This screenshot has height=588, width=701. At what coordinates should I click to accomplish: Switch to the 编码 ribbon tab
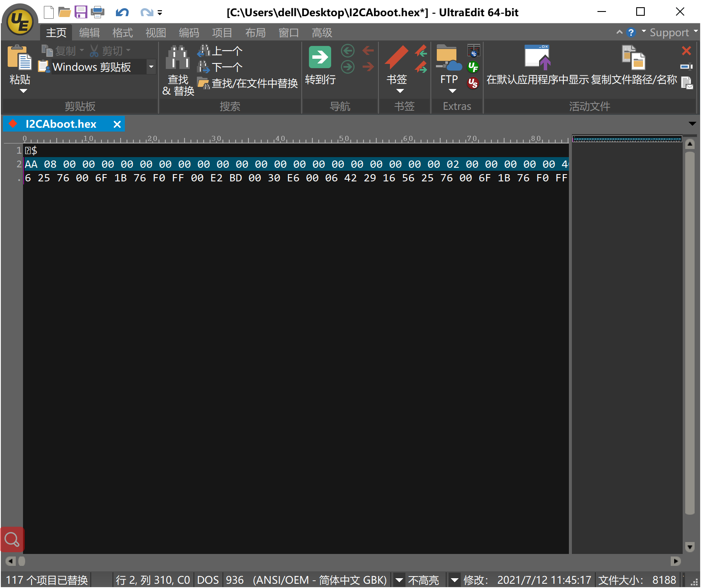[189, 33]
